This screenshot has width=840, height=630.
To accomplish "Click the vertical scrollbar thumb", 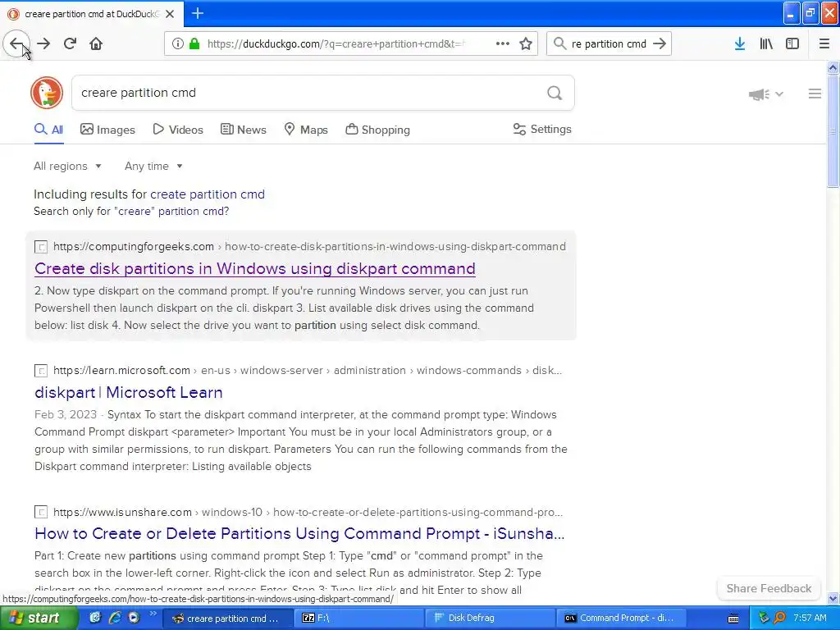I will click(x=833, y=131).
